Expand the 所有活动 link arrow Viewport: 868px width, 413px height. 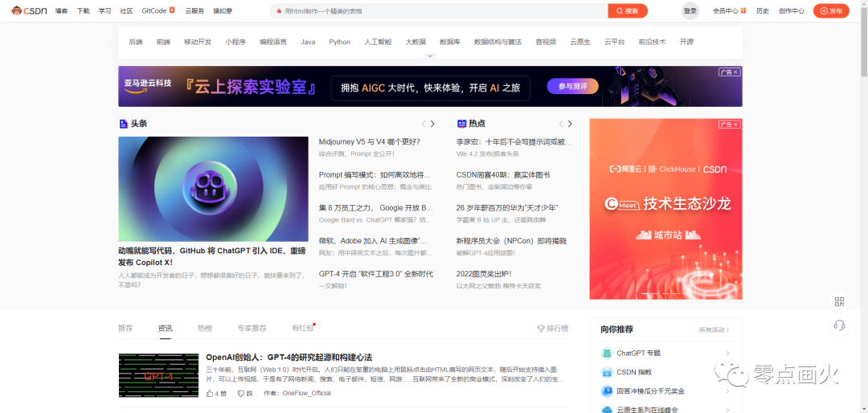pos(727,329)
